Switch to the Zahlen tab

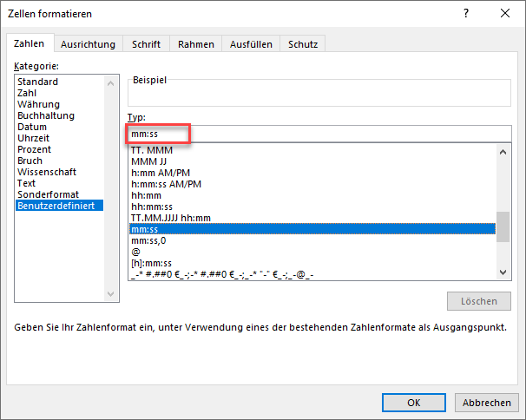[30, 43]
